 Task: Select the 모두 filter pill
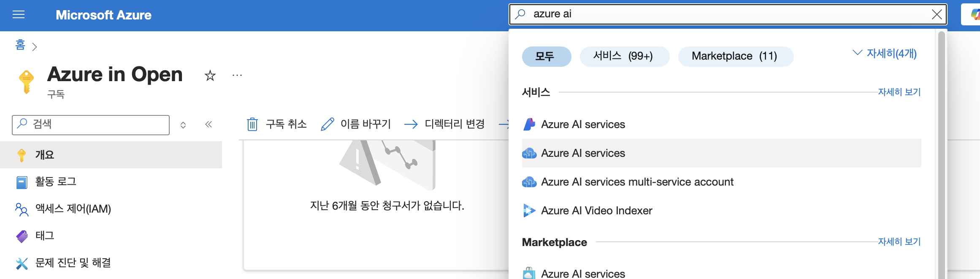pyautogui.click(x=547, y=56)
